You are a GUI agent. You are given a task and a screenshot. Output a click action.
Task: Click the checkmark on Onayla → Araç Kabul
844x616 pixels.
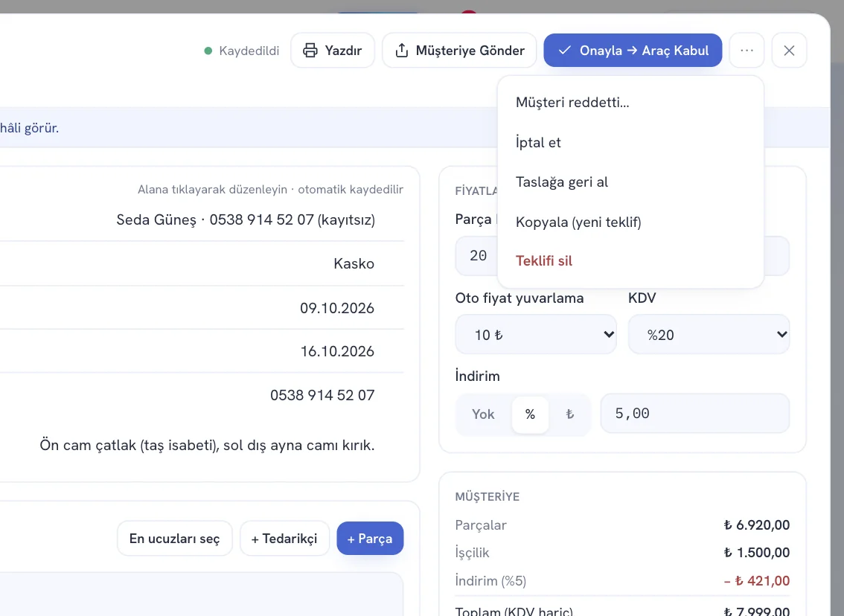565,51
